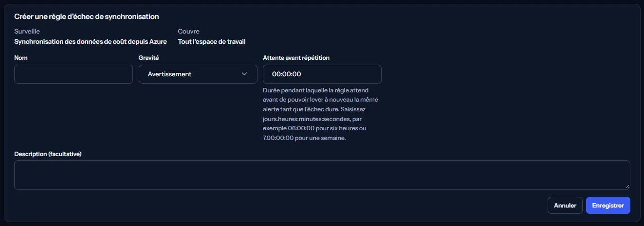Click the help text explaining wait duration

(320, 114)
